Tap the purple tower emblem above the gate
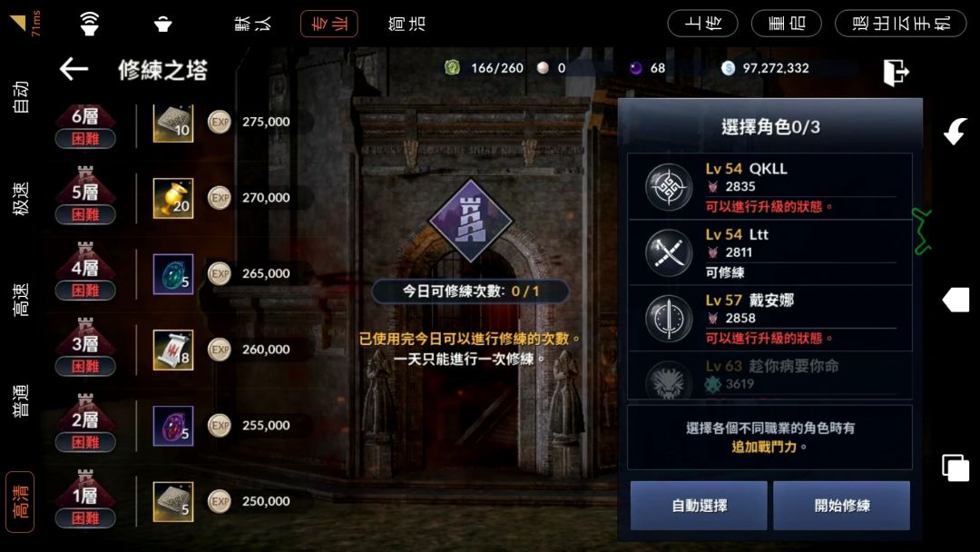 [x=471, y=220]
